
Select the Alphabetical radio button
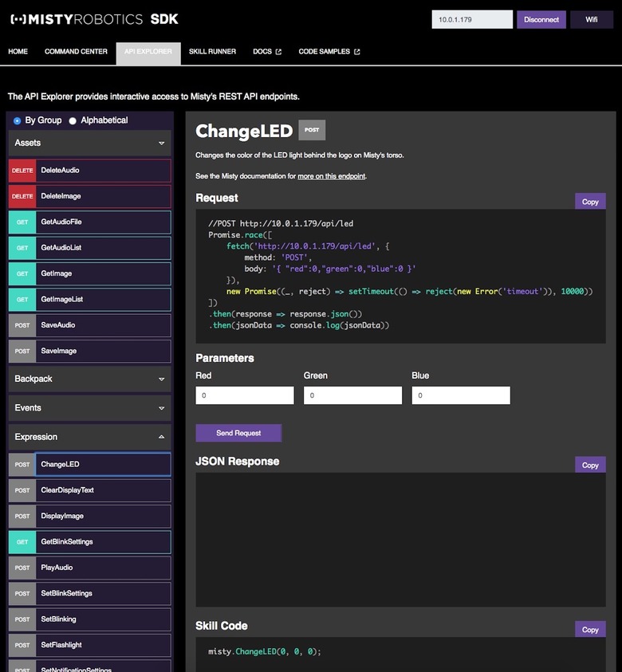pyautogui.click(x=73, y=121)
